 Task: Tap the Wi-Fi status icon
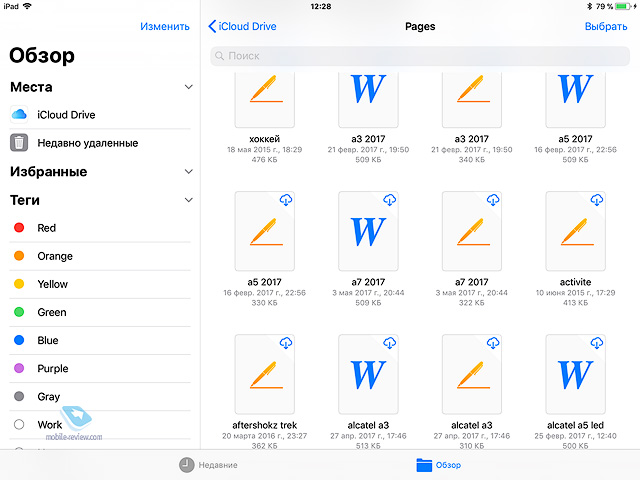[27, 6]
